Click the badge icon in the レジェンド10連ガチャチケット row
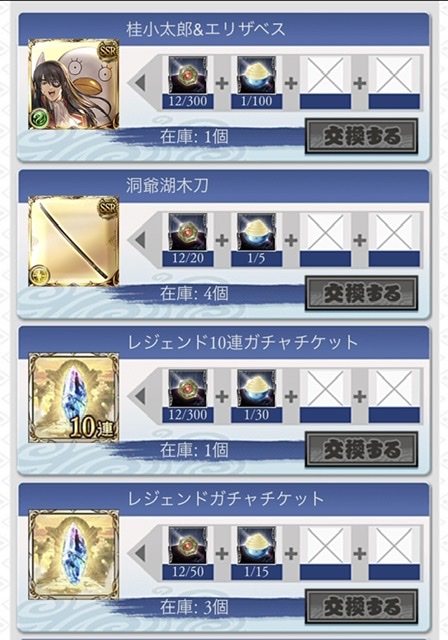448x640 pixels. 188,389
